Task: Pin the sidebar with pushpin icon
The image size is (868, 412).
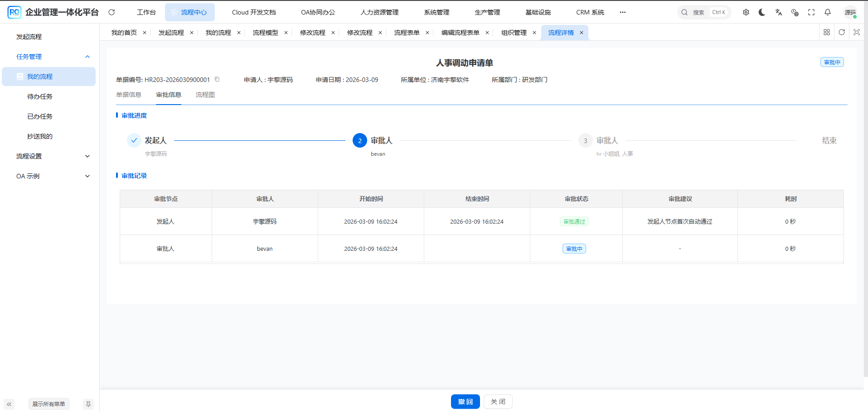Action: tap(88, 404)
